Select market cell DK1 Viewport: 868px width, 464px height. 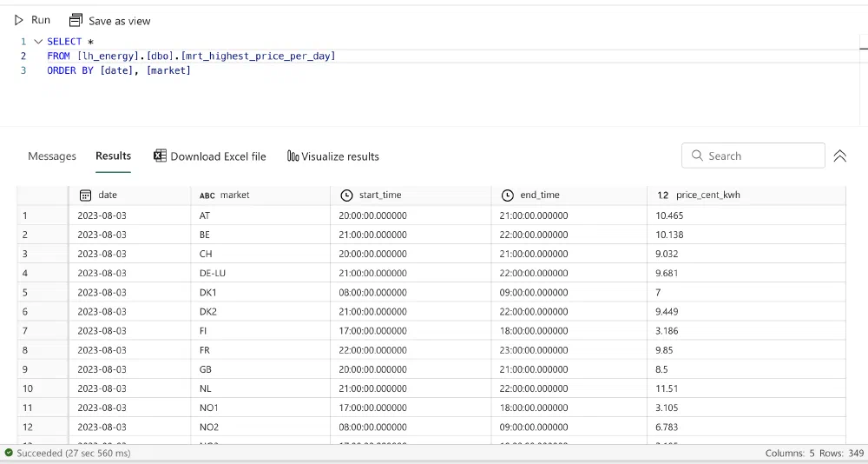coord(260,293)
